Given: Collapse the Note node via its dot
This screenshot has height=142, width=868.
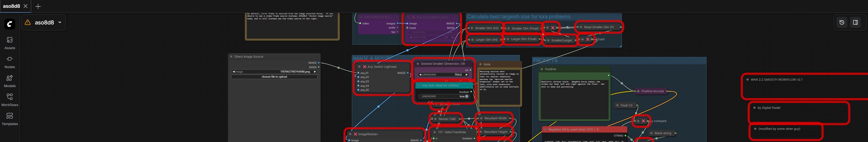Looking at the screenshot, I should 480,64.
